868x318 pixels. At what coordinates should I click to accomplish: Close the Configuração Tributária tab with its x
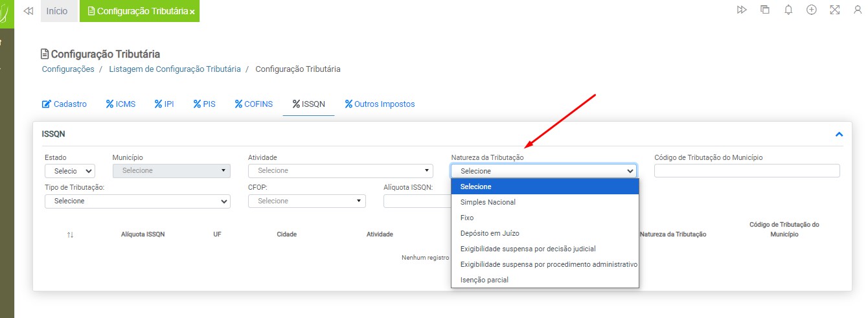click(x=192, y=12)
